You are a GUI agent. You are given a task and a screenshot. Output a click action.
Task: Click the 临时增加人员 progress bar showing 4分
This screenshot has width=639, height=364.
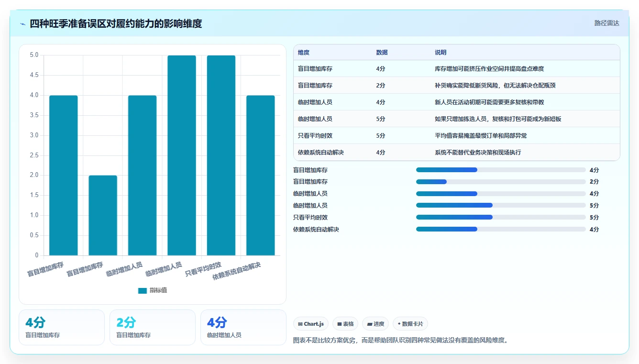click(x=501, y=194)
